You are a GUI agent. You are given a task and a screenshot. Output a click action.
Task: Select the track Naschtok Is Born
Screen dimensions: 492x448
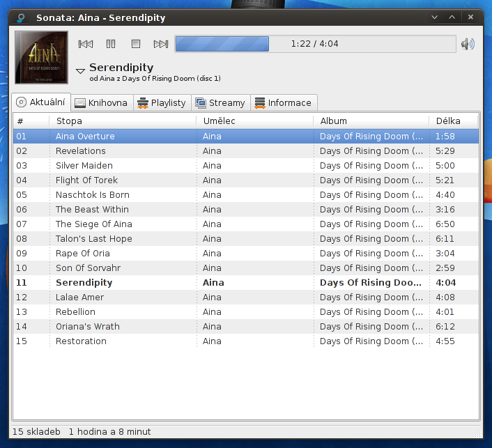click(x=246, y=195)
